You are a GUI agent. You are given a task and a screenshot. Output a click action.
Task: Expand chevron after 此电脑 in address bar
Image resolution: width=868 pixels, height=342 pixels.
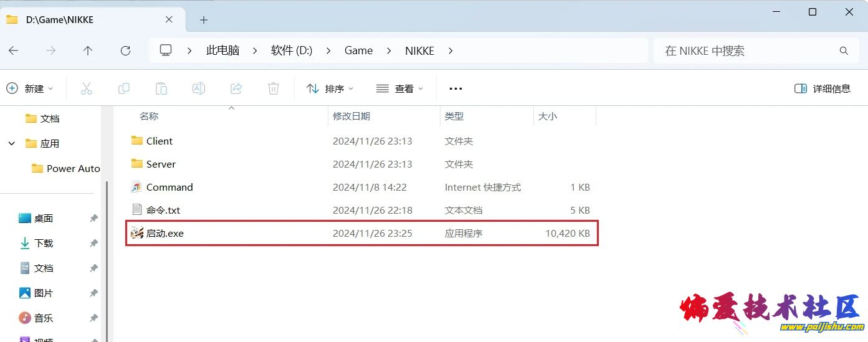point(255,50)
